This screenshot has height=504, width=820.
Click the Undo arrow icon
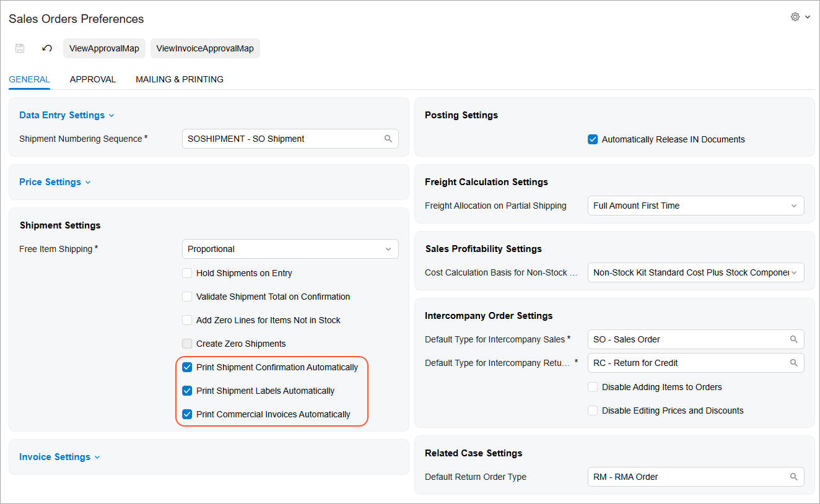(x=47, y=48)
